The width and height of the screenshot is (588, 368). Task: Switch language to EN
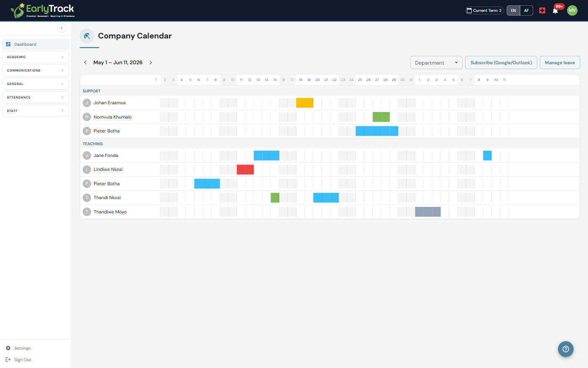(x=513, y=11)
